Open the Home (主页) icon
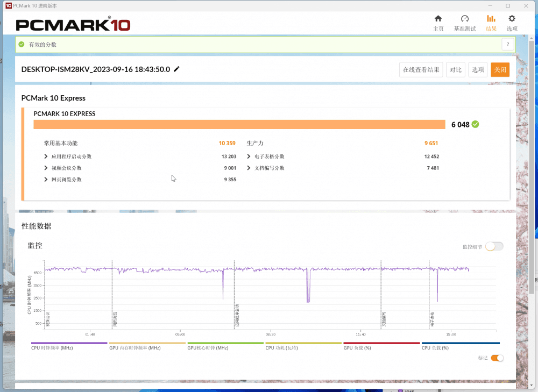This screenshot has height=392, width=538. point(438,19)
